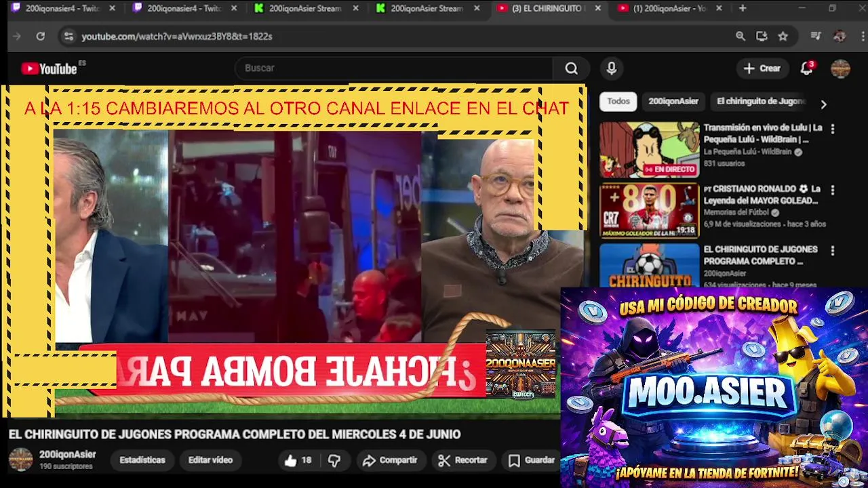Close the first 200iqonasier4 Twitch tab
The image size is (868, 488).
pyautogui.click(x=112, y=8)
